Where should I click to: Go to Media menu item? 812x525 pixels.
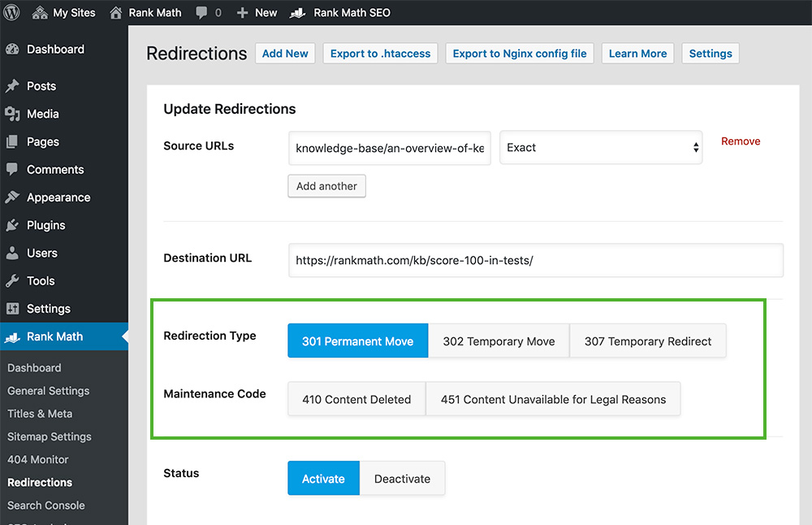(x=43, y=114)
